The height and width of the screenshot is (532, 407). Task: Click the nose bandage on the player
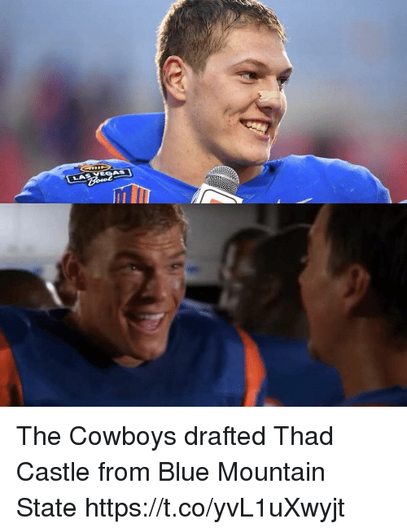269,96
